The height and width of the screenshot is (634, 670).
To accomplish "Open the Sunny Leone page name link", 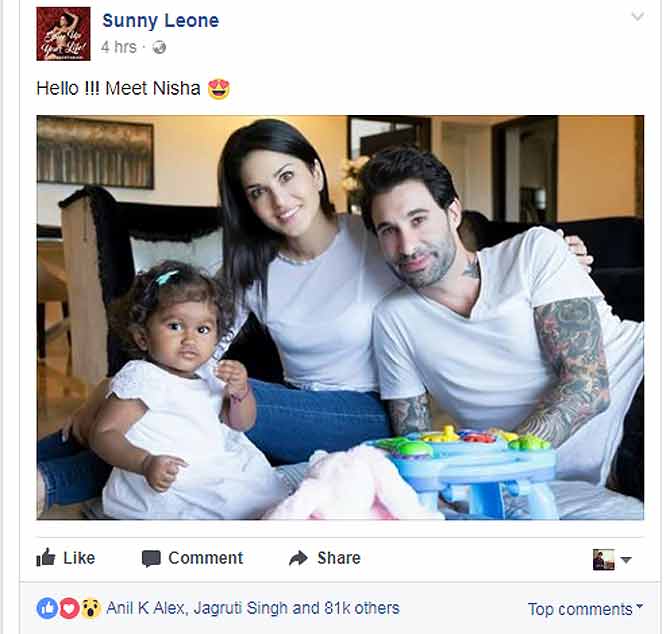I will (161, 21).
